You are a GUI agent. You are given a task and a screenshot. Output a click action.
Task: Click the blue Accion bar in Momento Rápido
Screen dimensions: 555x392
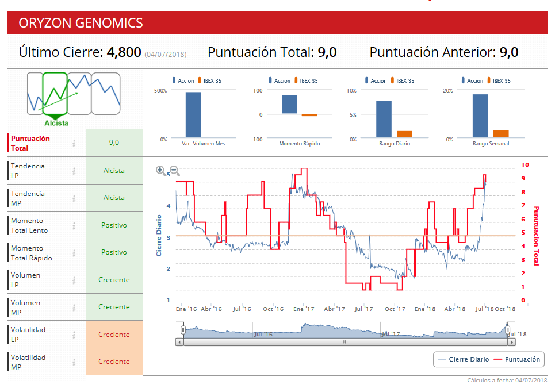click(289, 105)
